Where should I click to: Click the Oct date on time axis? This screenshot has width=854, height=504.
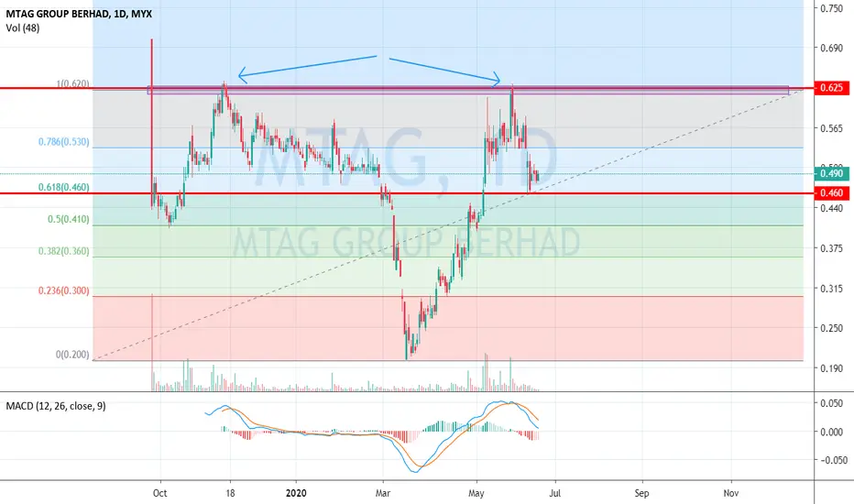coord(159,493)
